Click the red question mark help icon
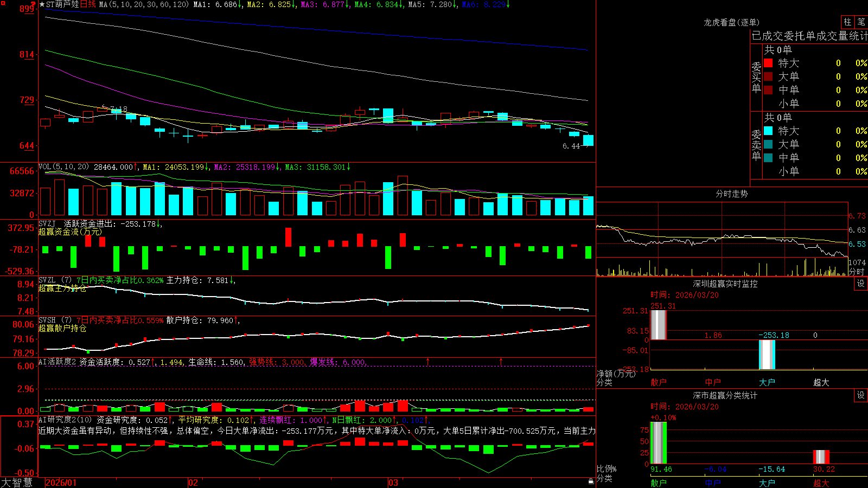868x488 pixels. click(x=34, y=4)
